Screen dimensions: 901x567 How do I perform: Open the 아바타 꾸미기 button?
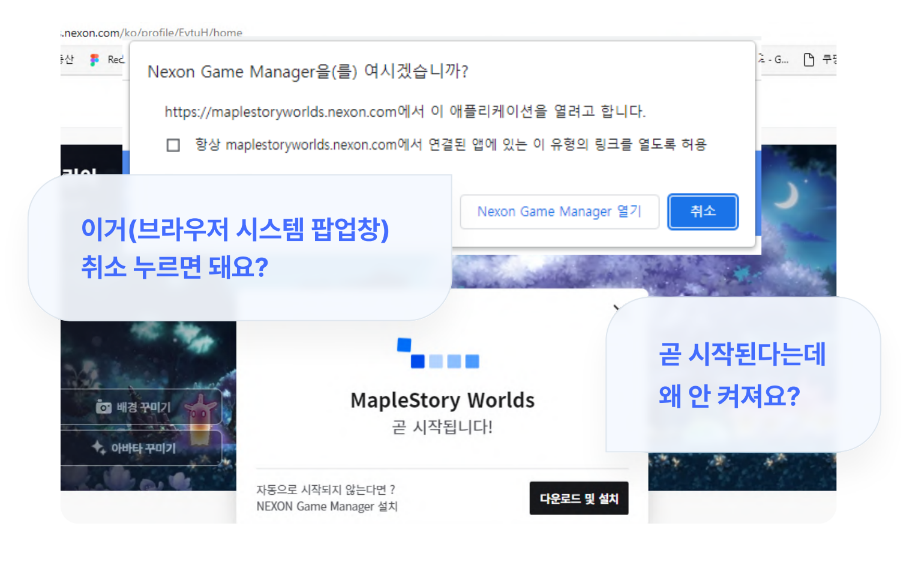(141, 448)
